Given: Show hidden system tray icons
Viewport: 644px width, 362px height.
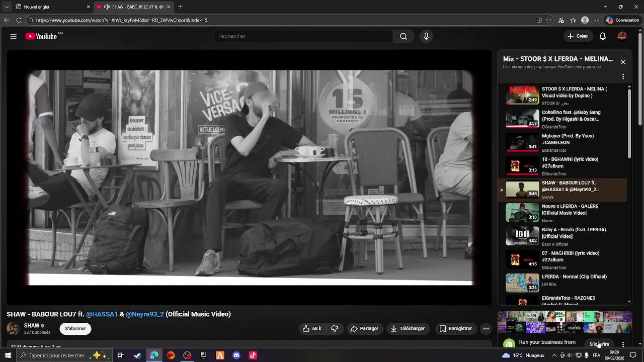Looking at the screenshot, I should (x=554, y=355).
